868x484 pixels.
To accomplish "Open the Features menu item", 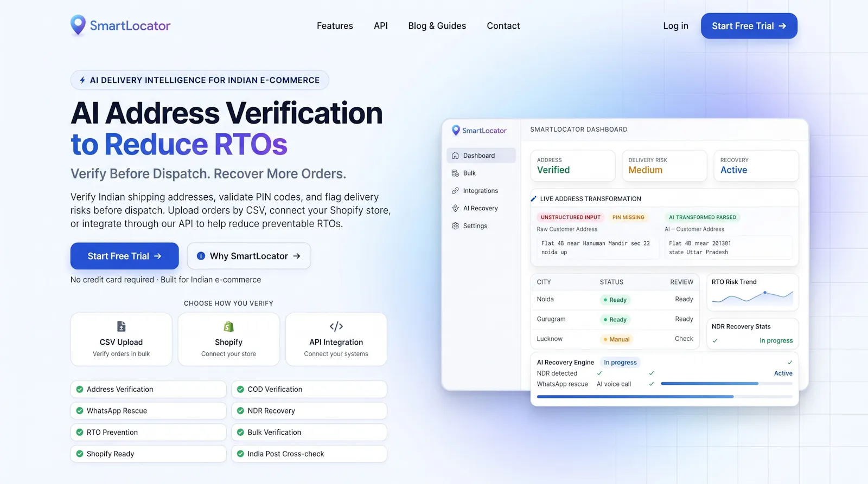I will pos(335,26).
